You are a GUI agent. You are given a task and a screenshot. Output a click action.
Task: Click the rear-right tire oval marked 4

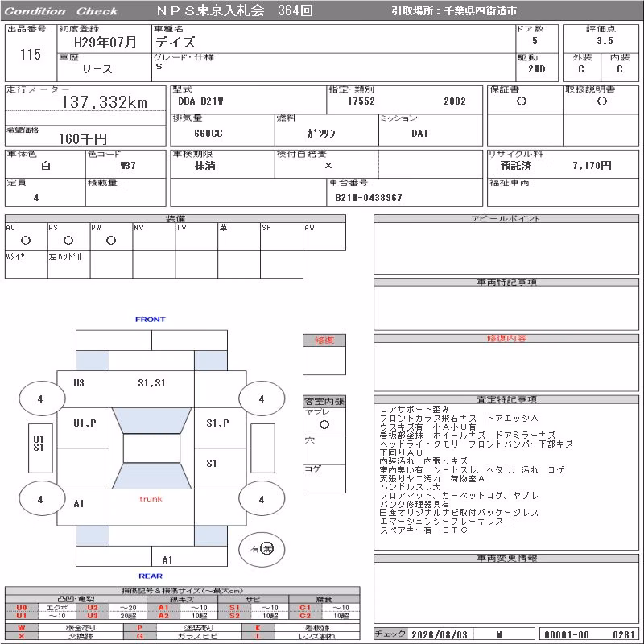tap(262, 499)
